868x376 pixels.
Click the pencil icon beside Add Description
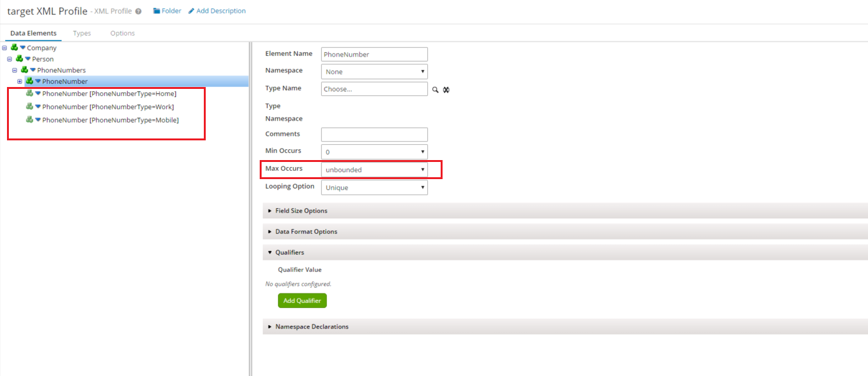coord(192,11)
